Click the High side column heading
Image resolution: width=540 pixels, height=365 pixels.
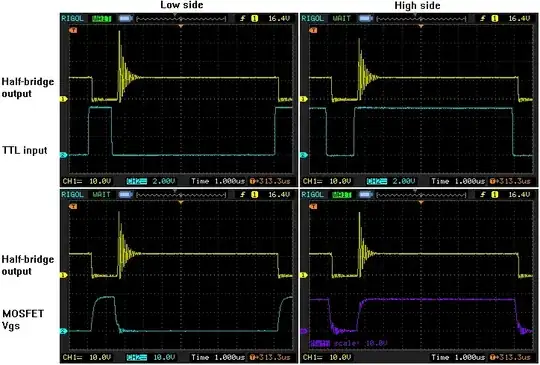417,5
